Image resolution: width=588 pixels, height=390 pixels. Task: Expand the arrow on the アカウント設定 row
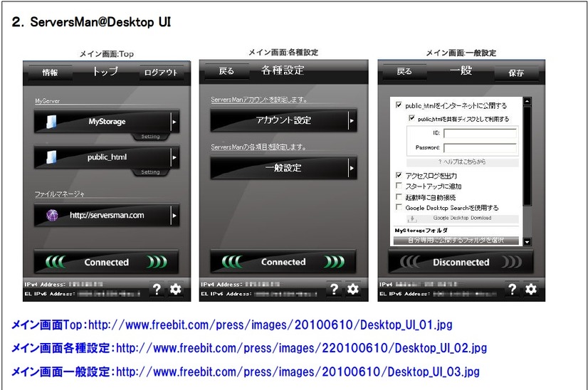pyautogui.click(x=351, y=121)
